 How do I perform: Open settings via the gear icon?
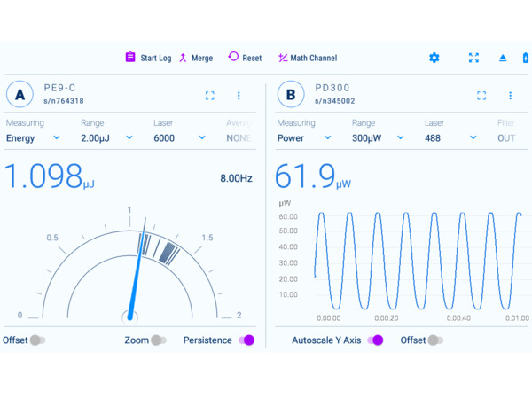[434, 58]
